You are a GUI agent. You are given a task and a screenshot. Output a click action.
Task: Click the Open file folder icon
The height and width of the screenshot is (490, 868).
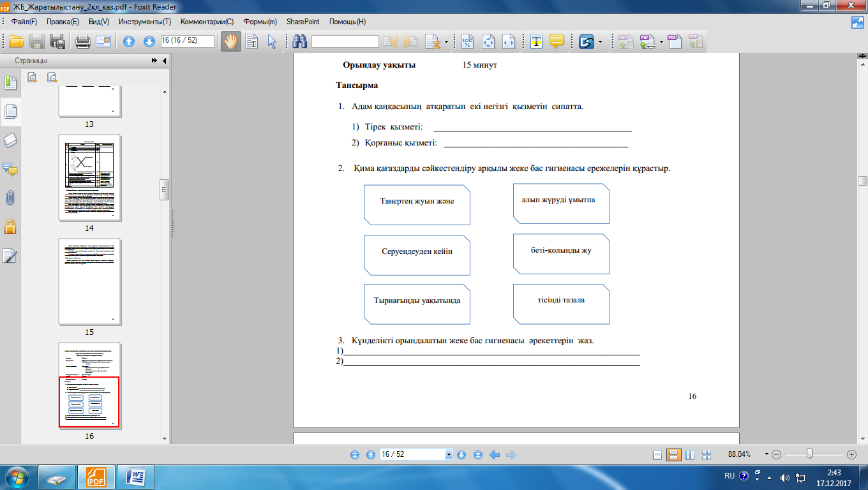[x=16, y=42]
